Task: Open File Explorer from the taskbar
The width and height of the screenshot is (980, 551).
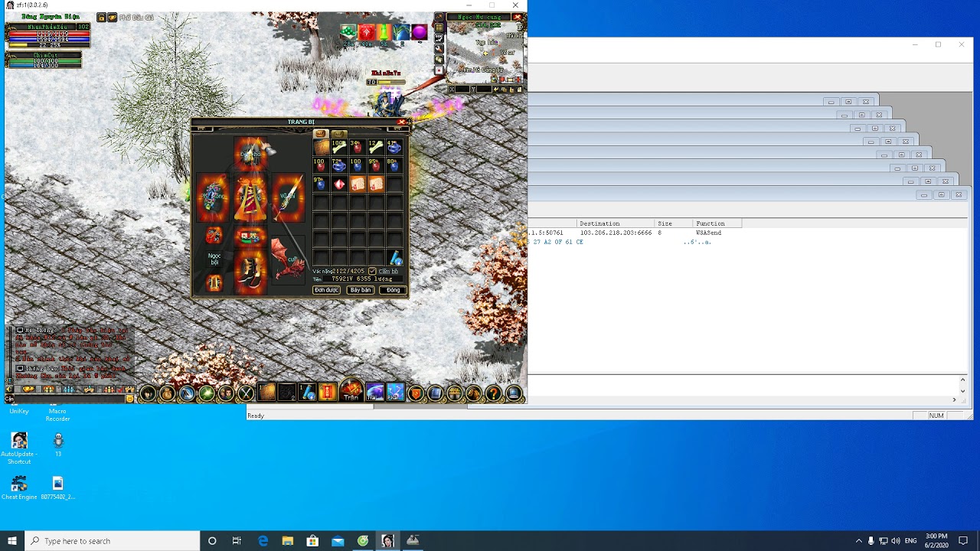Action: pyautogui.click(x=288, y=541)
